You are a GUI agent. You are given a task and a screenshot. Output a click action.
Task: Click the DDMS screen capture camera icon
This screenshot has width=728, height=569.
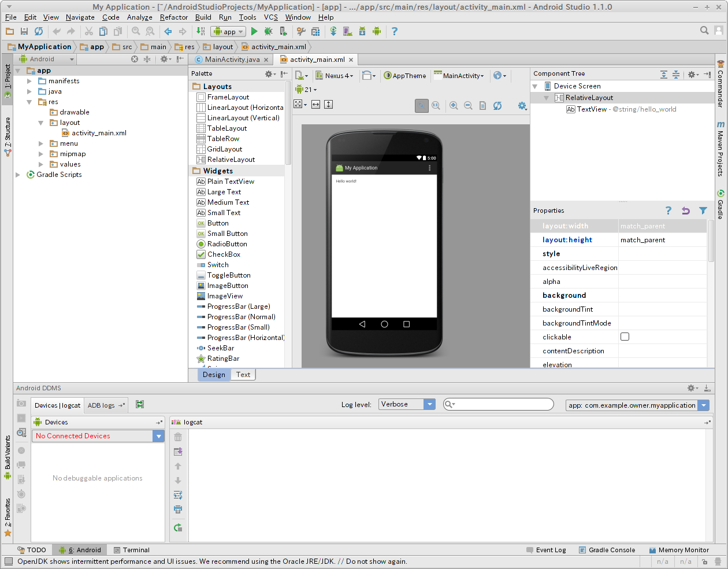point(21,403)
